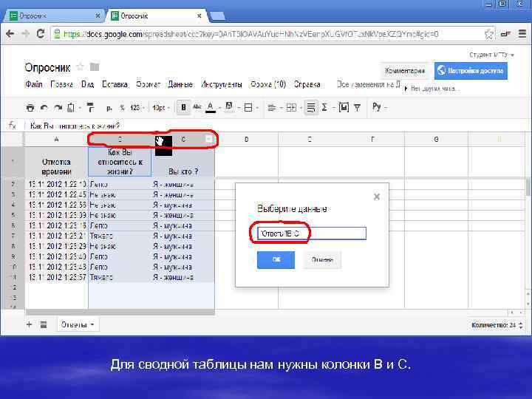Screen dimensions: 532x399
Task: Click the formula bar text
Action: [75, 126]
